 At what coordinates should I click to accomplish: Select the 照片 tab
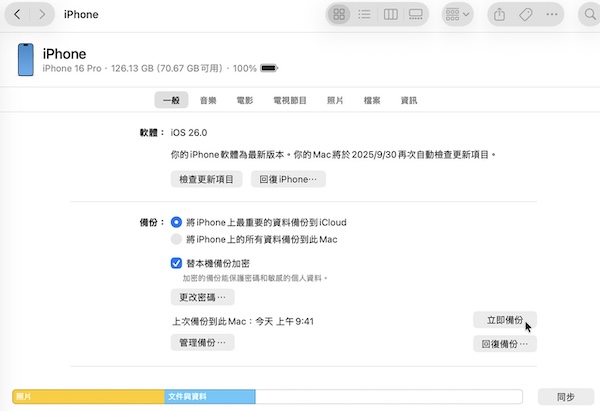335,100
